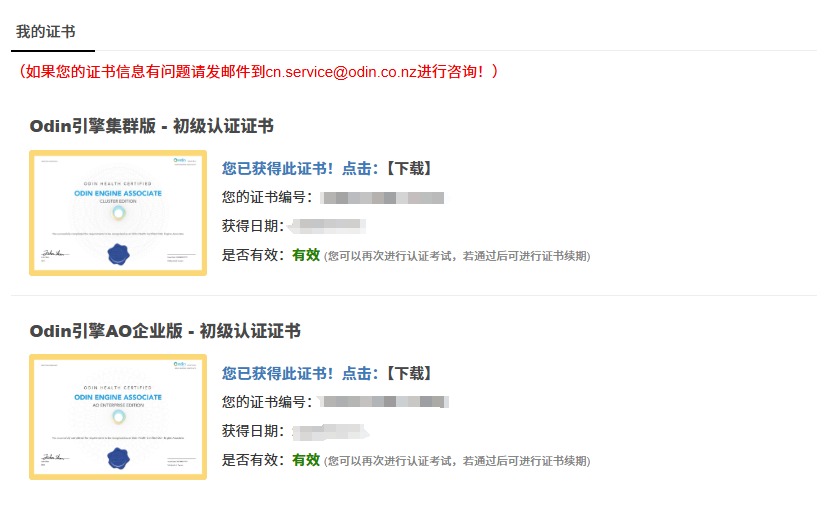Click the blurred 获得日期 value for AO企业版
831x526 pixels.
tap(329, 432)
